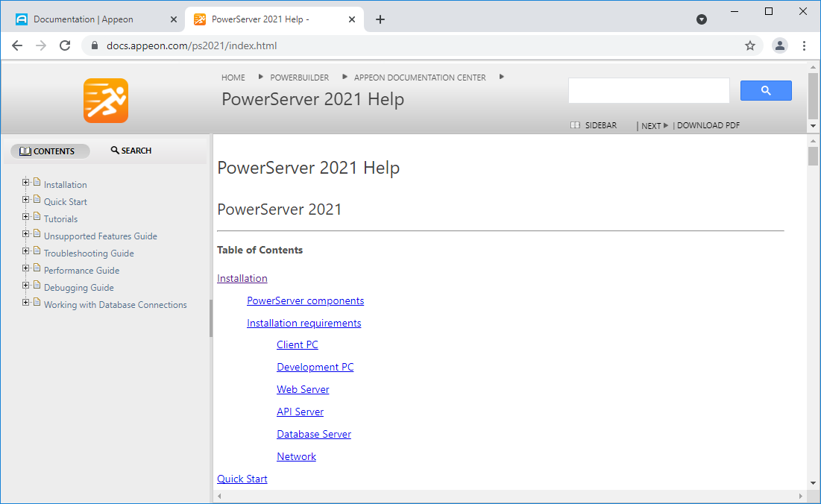Click the content pane vertical scrollbar thumb
This screenshot has width=821, height=504.
coord(813,156)
